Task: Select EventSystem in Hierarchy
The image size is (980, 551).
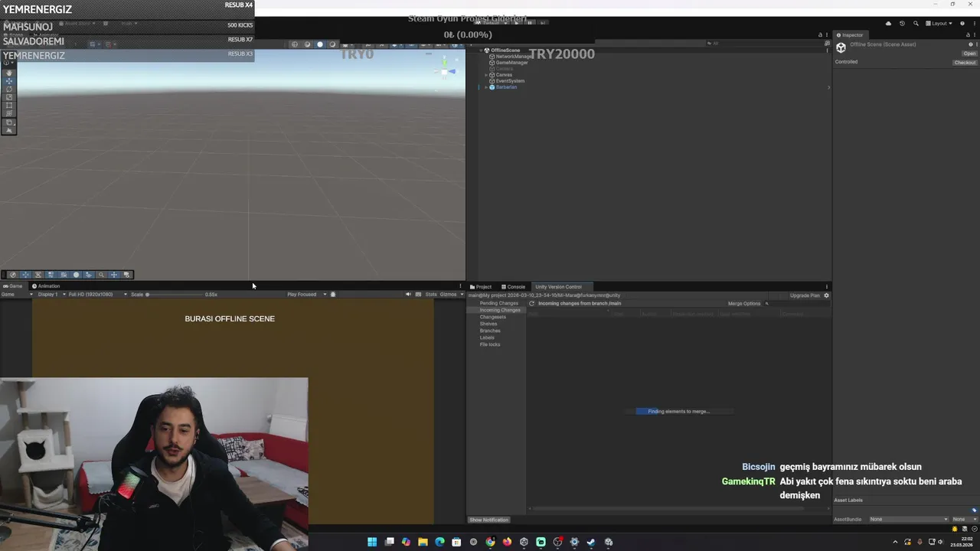Action: [x=510, y=81]
